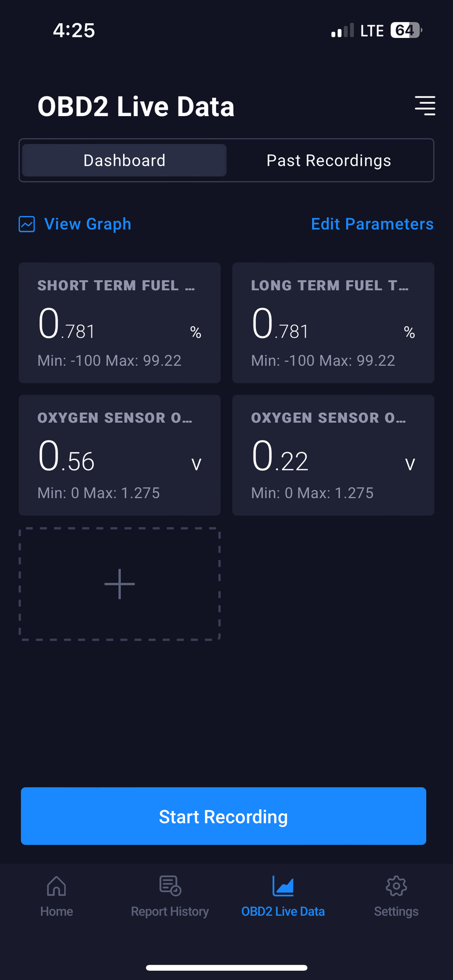Tap the OBD2 Live Data chart icon
Viewport: 453px width, 980px height.
coord(283,886)
